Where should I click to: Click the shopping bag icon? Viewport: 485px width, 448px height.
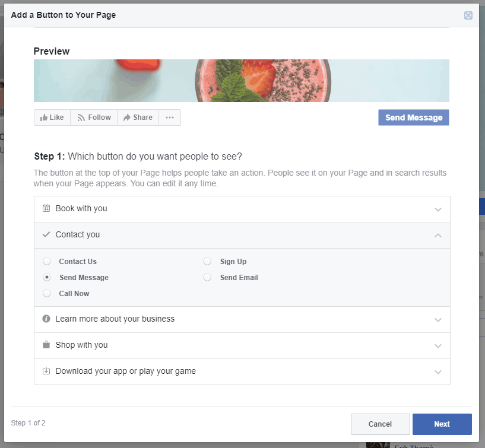46,345
